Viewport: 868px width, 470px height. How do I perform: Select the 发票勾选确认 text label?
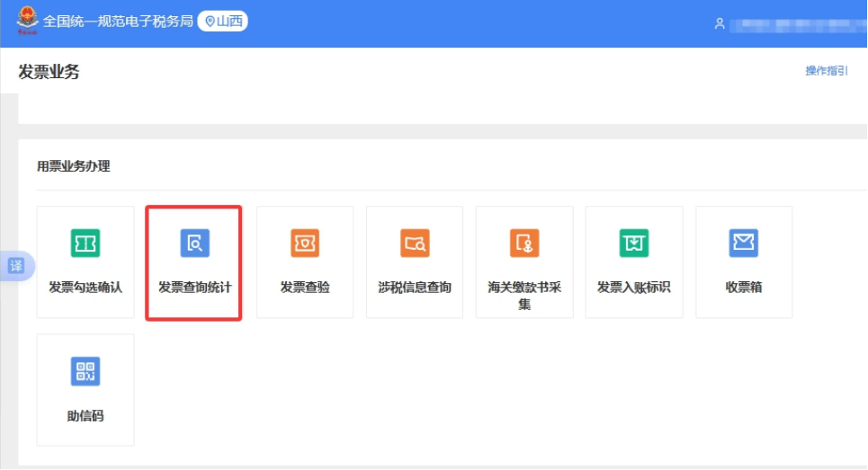point(85,288)
